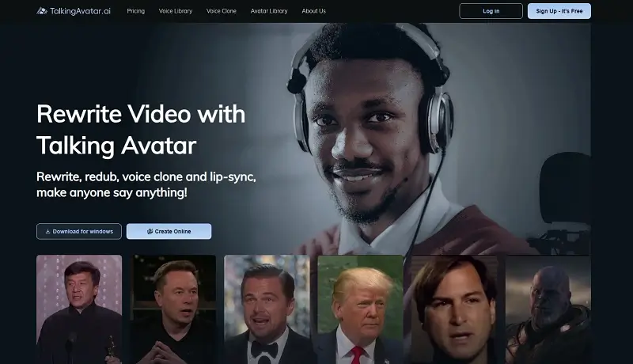633x364 pixels.
Task: Pick the armored purple character thumbnail
Action: (x=548, y=309)
